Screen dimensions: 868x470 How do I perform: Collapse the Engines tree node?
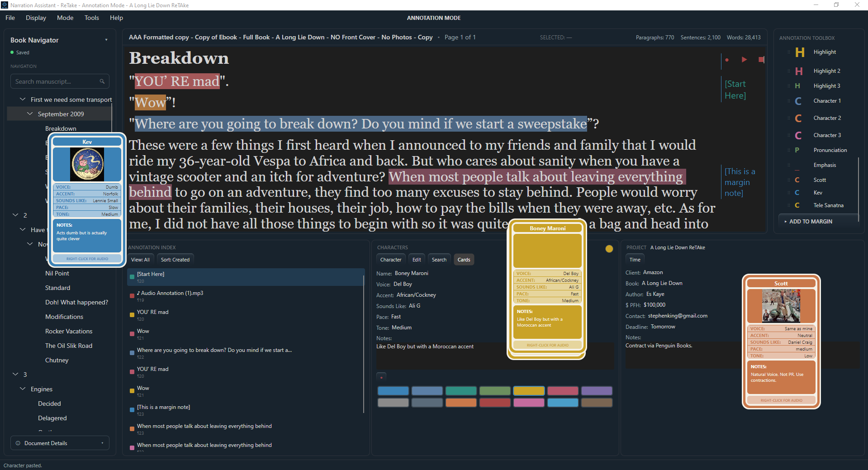23,389
